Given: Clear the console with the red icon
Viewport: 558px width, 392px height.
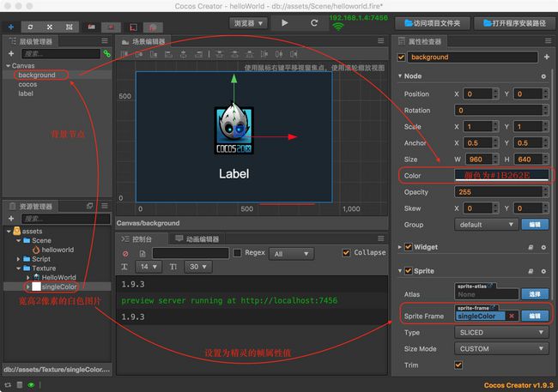Looking at the screenshot, I should 125,254.
